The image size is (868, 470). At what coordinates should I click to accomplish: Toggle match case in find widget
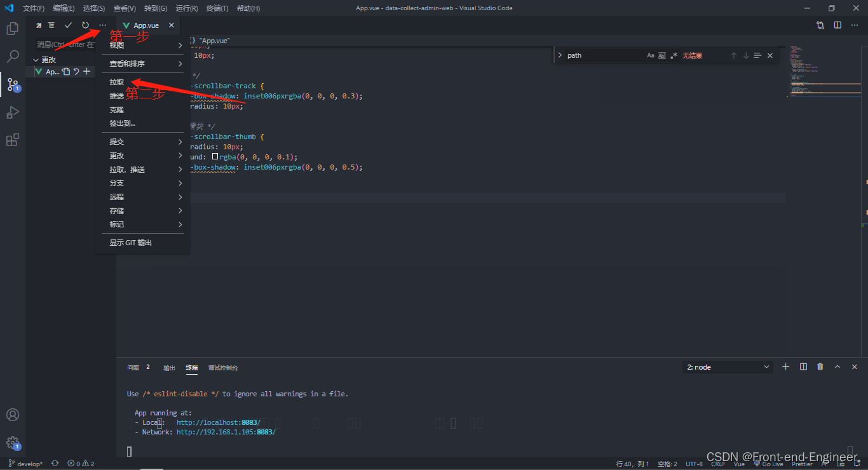651,56
